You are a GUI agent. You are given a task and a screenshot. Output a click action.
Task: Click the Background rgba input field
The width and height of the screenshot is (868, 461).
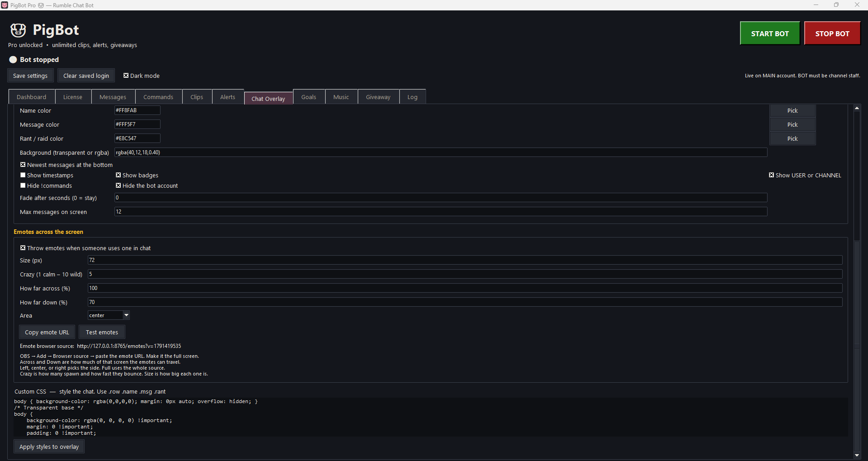pos(441,152)
